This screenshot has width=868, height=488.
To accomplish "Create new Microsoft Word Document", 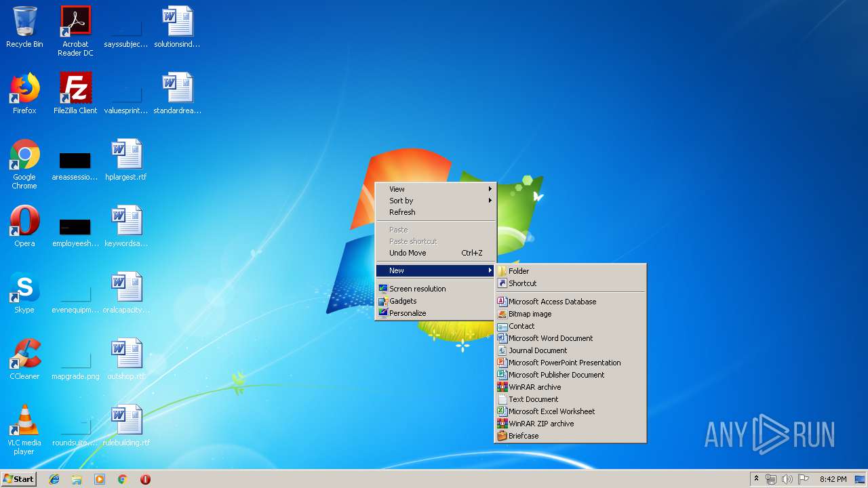I will (x=570, y=338).
